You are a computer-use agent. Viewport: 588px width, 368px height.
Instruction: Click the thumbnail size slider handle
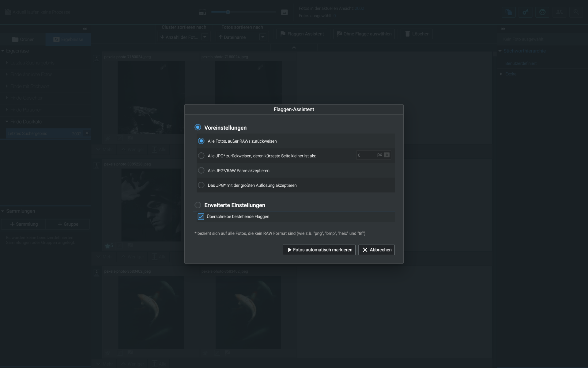tap(228, 12)
